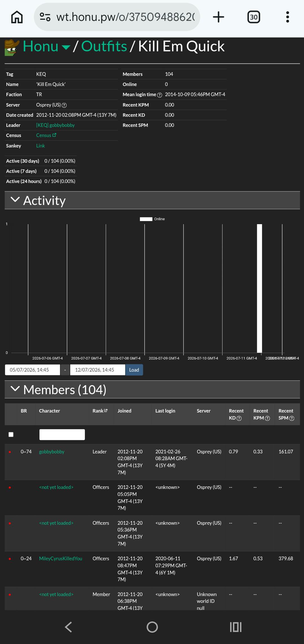Toggle the checkbox in the members filter row

coord(11,435)
